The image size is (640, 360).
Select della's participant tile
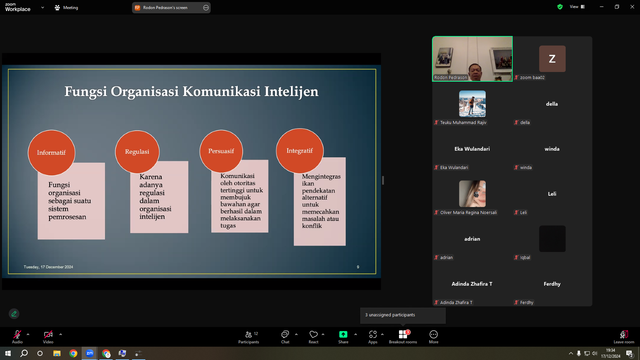point(552,104)
